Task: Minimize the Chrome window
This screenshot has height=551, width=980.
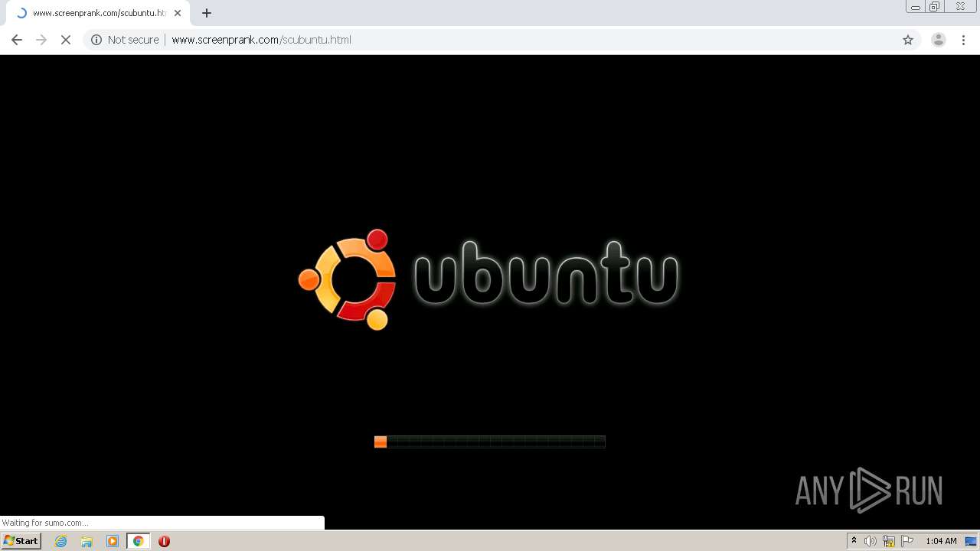Action: coord(916,6)
